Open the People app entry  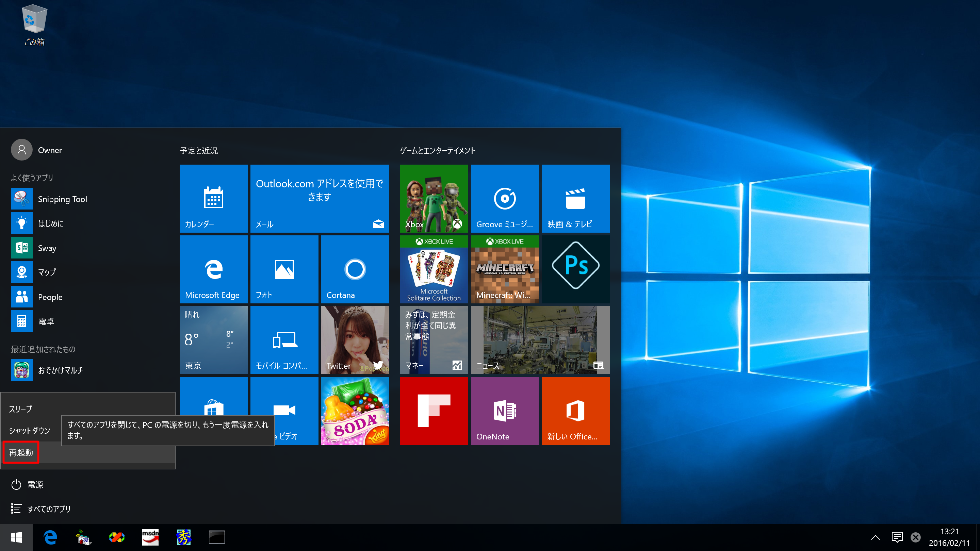point(87,297)
